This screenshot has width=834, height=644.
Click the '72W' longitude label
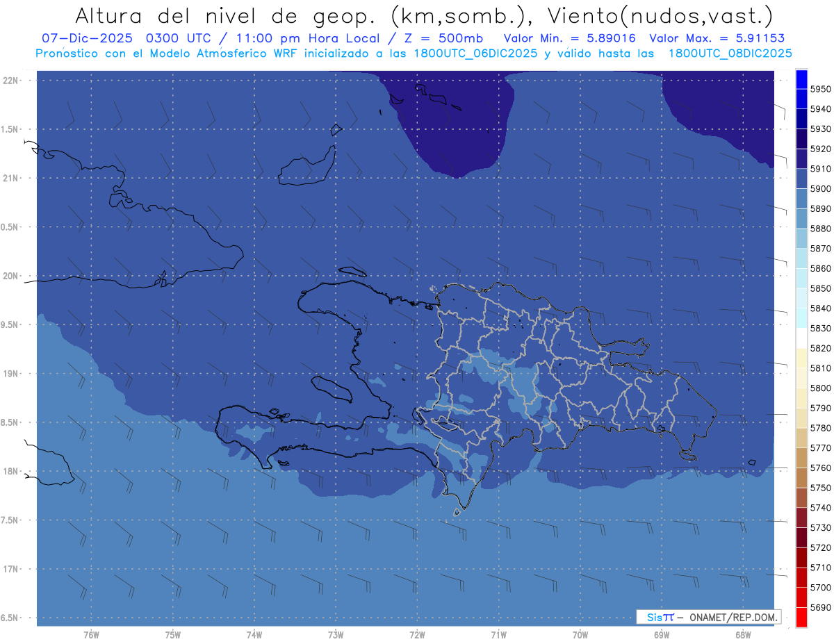418,635
